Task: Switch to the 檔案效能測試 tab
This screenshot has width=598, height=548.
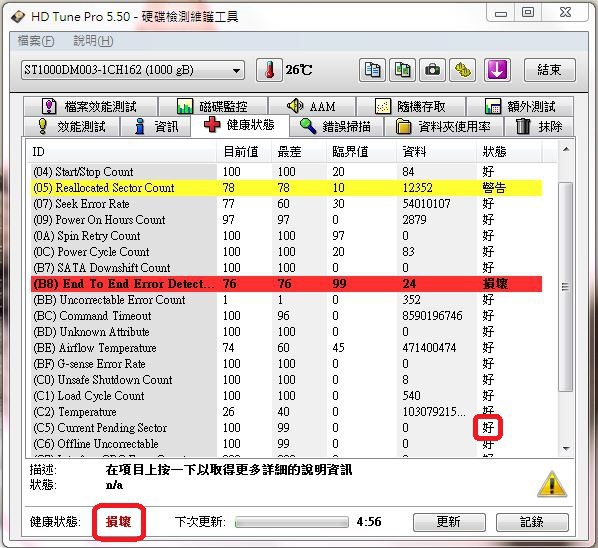Action: click(x=90, y=106)
